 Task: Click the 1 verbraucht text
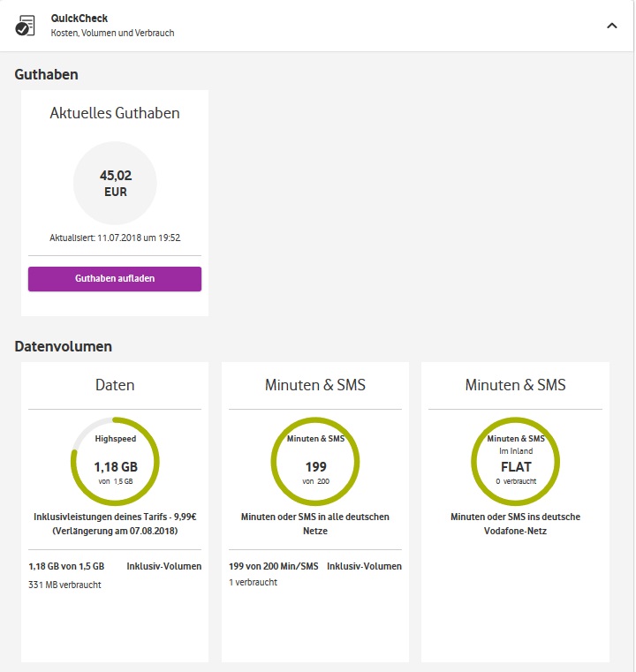253,583
